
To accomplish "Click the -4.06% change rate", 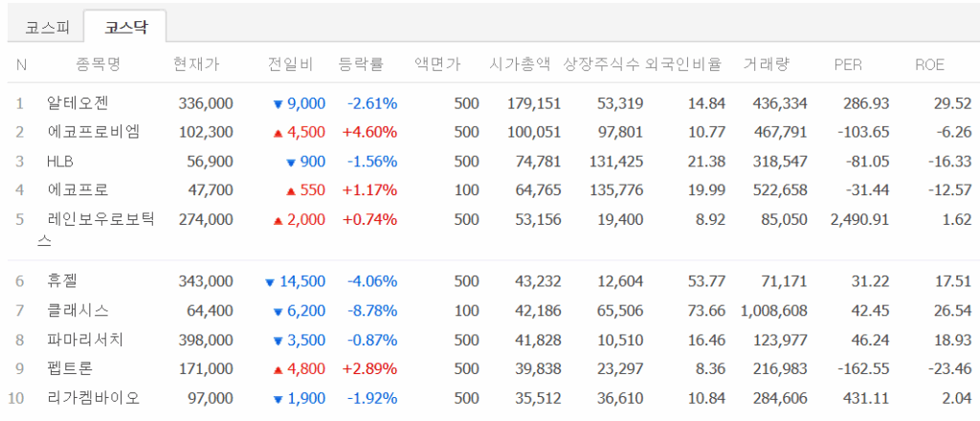I will 372,281.
